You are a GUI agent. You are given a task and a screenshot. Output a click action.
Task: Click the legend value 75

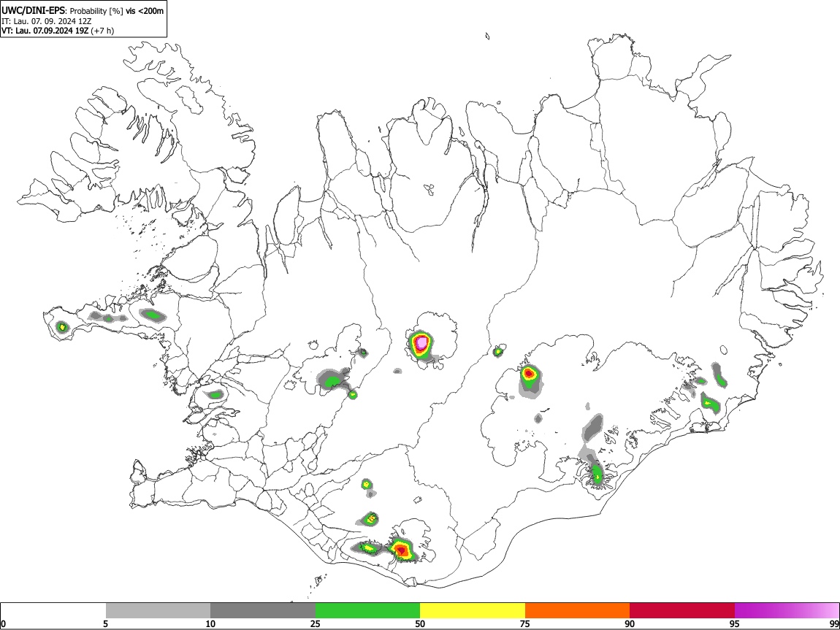[x=525, y=623]
